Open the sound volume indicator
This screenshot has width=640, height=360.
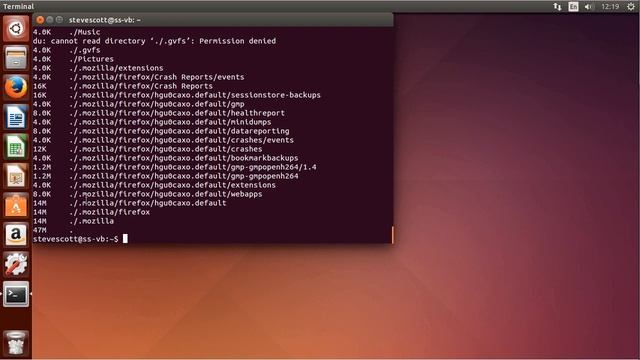point(588,7)
